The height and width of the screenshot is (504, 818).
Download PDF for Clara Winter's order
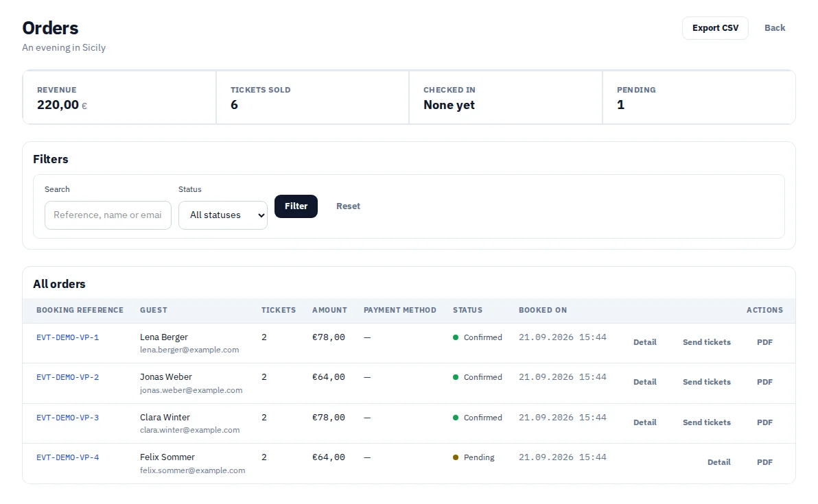(764, 422)
